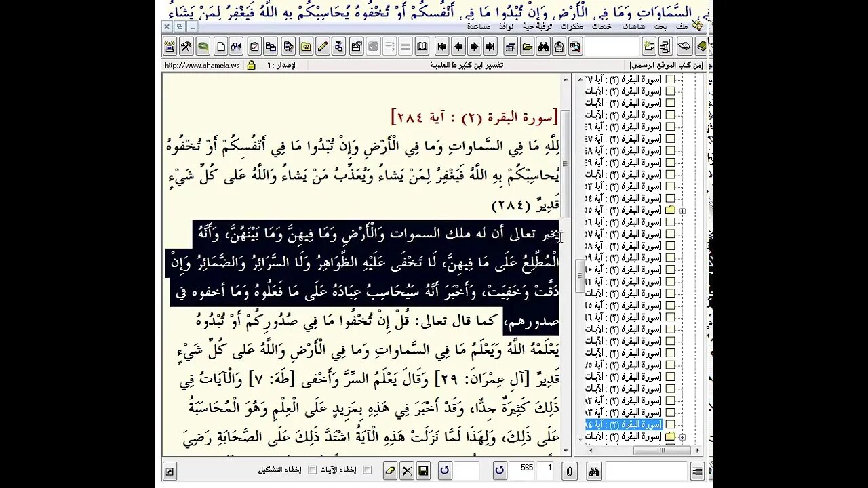This screenshot has width=868, height=488.
Task: Click the magnifier search-in-page toolbar icon
Action: click(575, 47)
